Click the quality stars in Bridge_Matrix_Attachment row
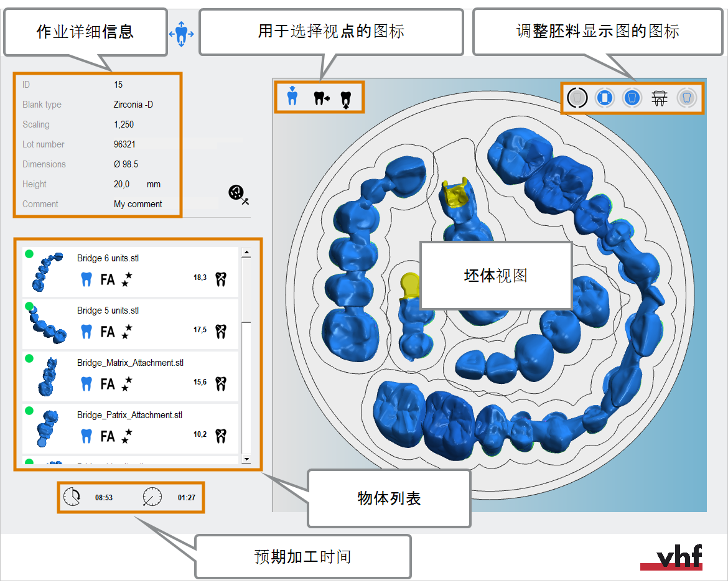 tap(127, 384)
